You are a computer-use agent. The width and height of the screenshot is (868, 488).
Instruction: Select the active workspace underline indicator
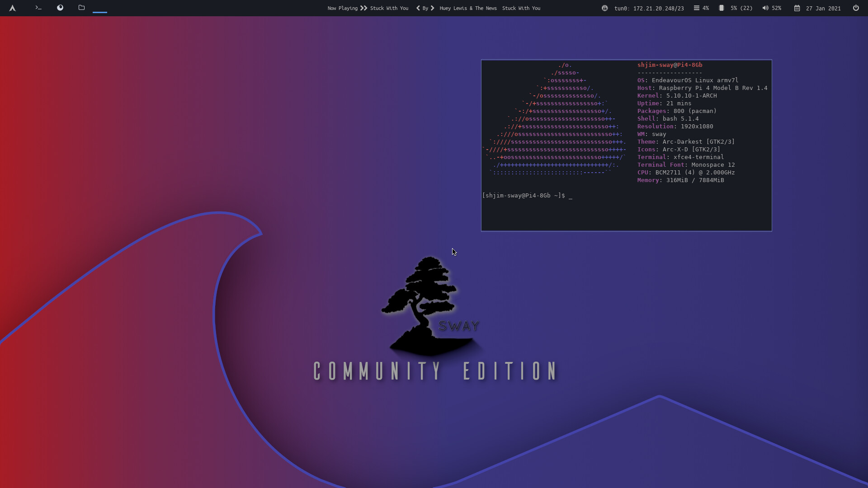pos(100,12)
